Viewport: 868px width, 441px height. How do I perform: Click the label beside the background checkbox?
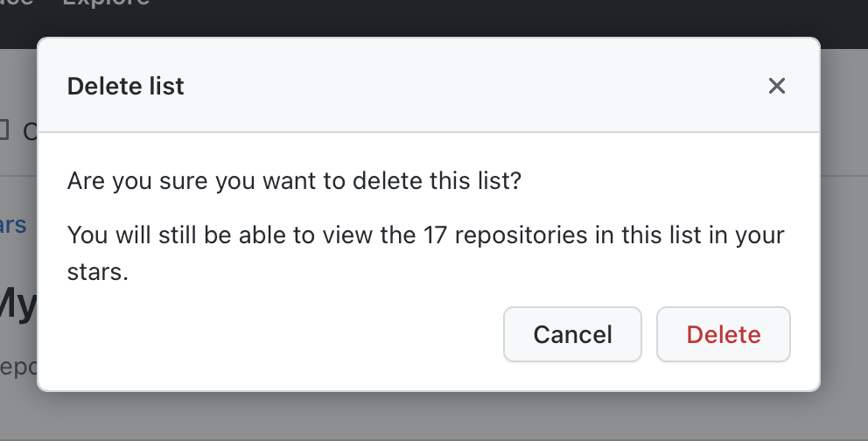pyautogui.click(x=29, y=131)
